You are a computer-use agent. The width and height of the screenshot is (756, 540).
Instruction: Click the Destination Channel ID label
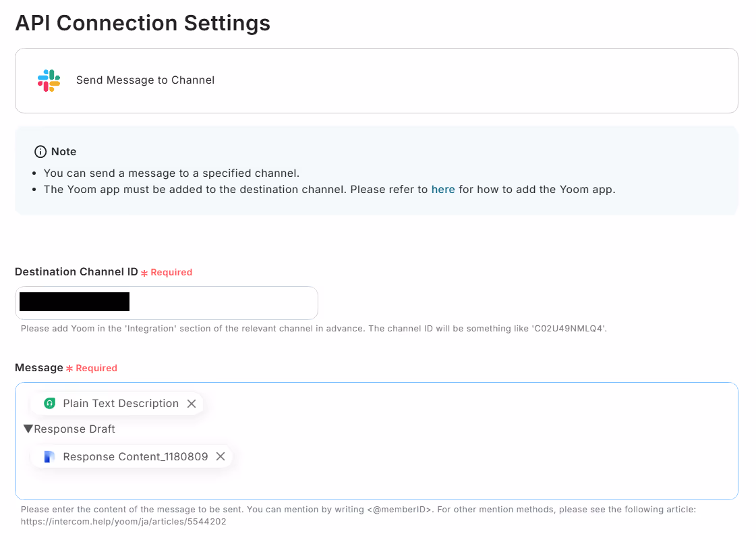point(76,272)
